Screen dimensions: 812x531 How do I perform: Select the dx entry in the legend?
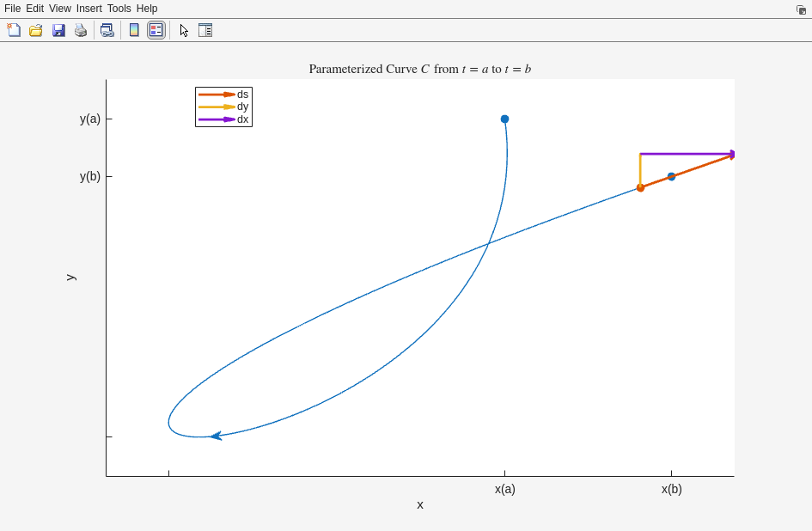[242, 119]
